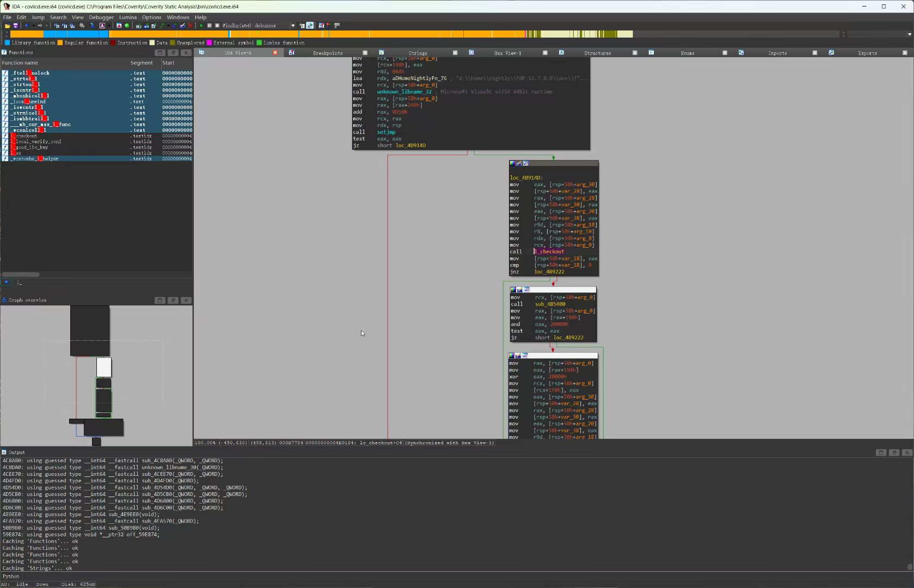Close the Output panel

click(907, 452)
